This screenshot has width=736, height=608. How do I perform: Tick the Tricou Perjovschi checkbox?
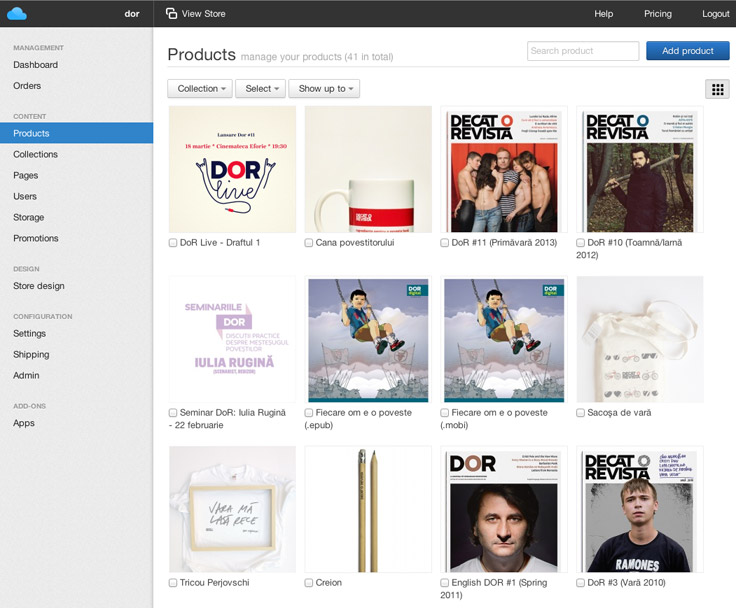173,583
